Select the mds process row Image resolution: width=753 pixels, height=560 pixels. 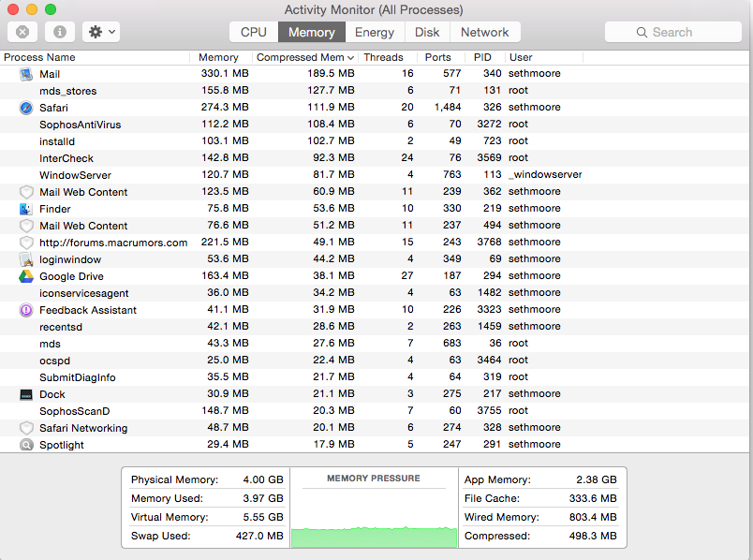coord(375,344)
